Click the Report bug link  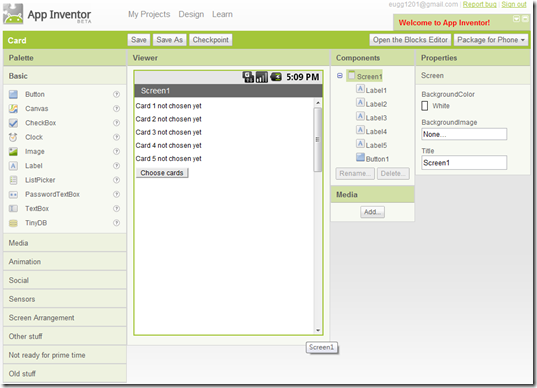pyautogui.click(x=479, y=4)
